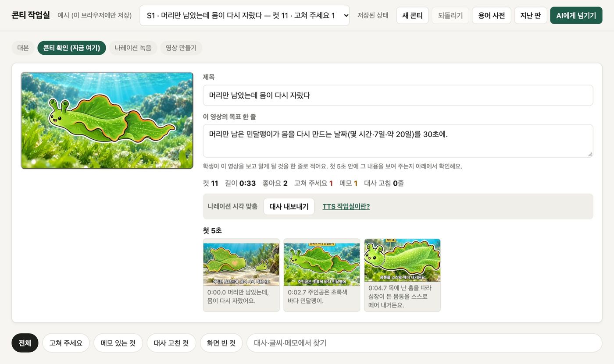Select first-5-seconds thumbnail at 0:00.0
The width and height of the screenshot is (614, 364).
point(241,275)
